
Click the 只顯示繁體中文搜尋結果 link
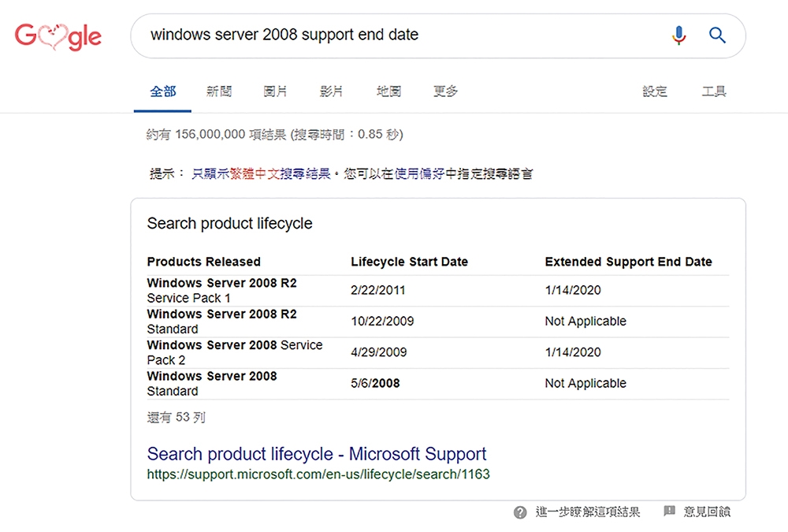(261, 173)
